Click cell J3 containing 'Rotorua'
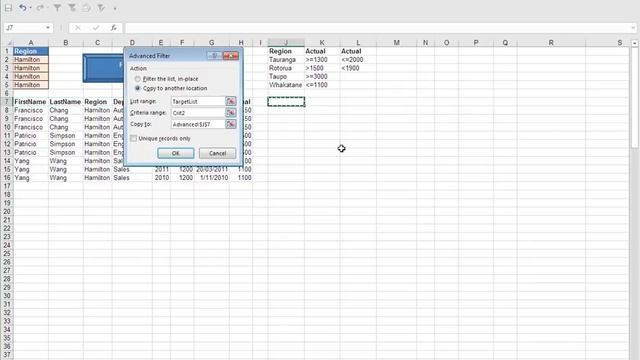640x360 pixels. [286, 68]
